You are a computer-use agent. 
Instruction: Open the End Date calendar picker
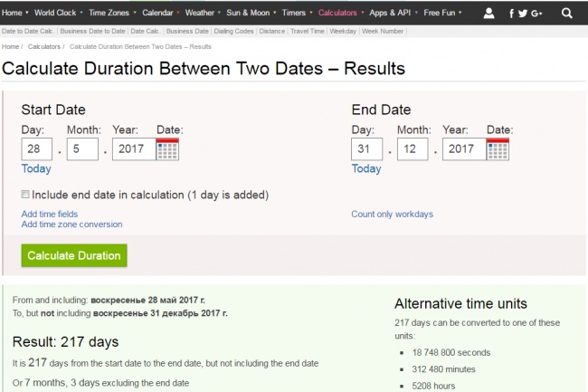[498, 149]
